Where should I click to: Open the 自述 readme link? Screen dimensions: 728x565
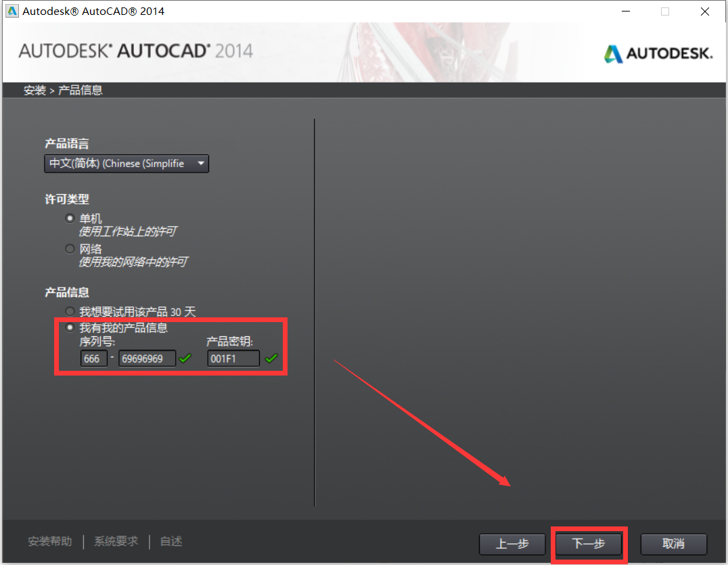pyautogui.click(x=171, y=541)
